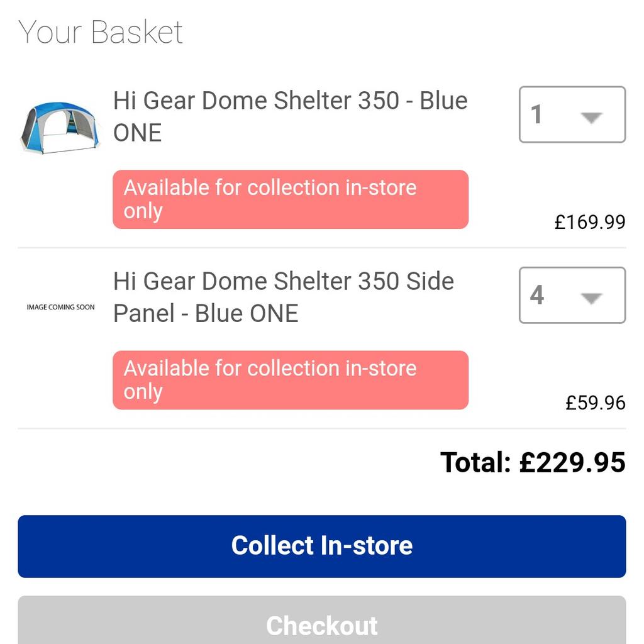The image size is (644, 644).
Task: Click the £169.99 price of the shelter
Action: (590, 222)
